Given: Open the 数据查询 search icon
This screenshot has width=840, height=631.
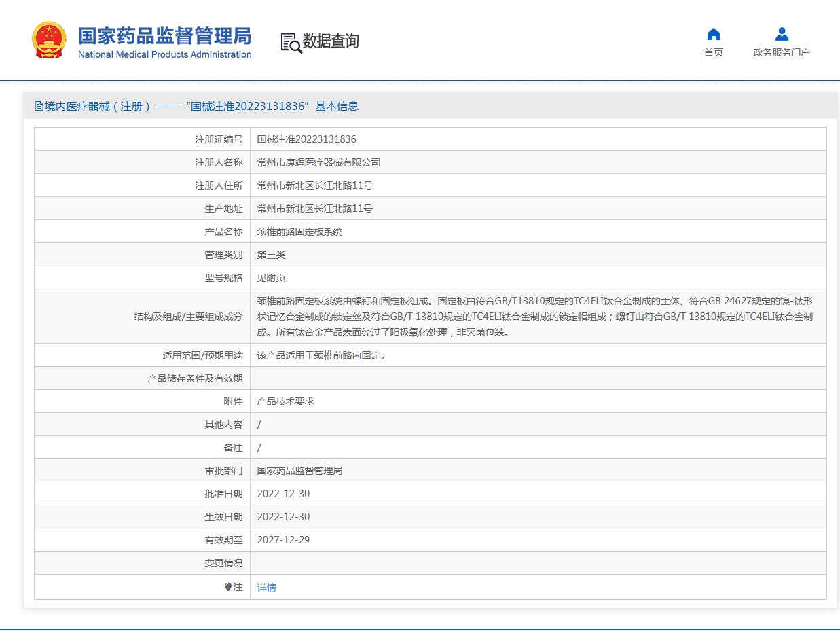Looking at the screenshot, I should pyautogui.click(x=291, y=42).
